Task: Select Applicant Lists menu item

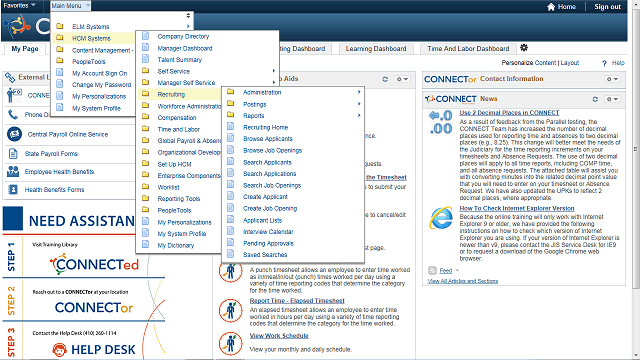Action: 262,220
